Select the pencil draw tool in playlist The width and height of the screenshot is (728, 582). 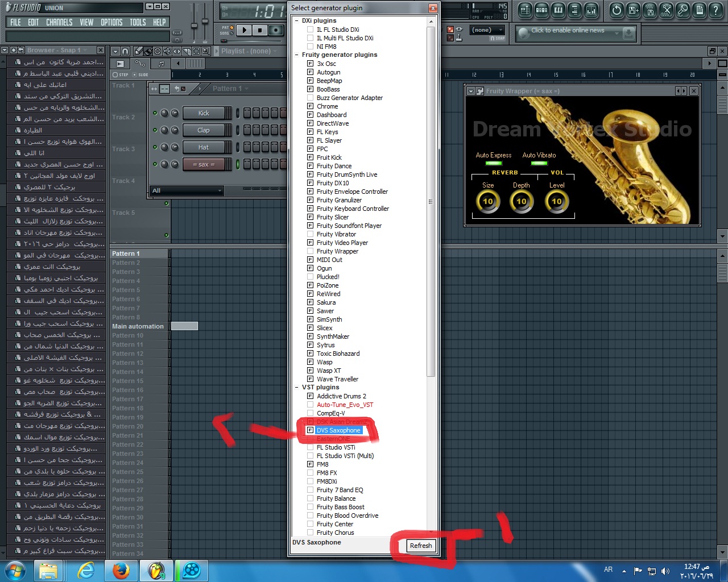click(138, 51)
